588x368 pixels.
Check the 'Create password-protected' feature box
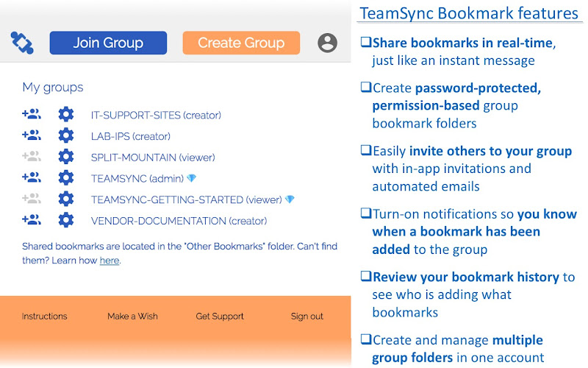(x=365, y=87)
